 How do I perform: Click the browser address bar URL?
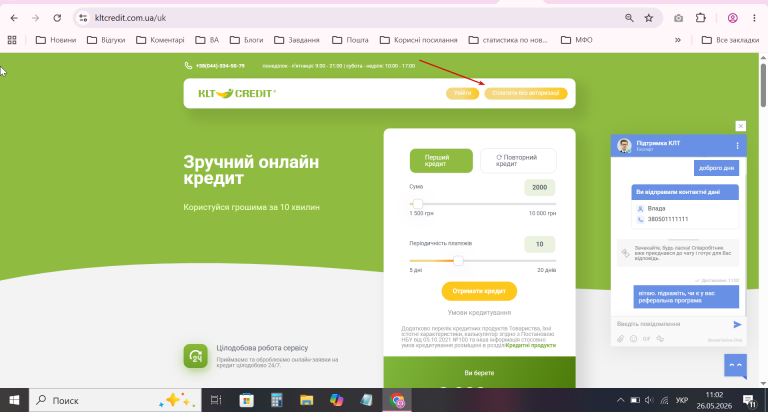pos(130,18)
